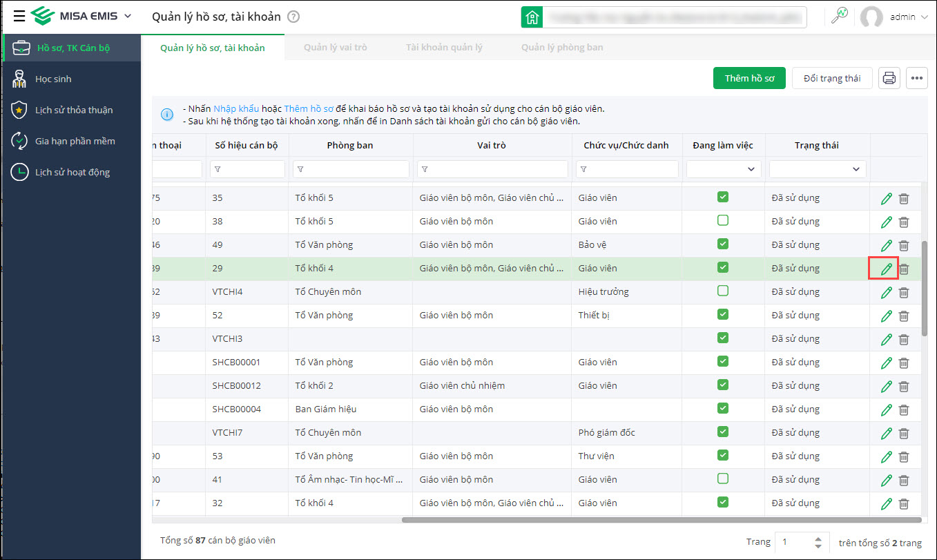Image resolution: width=937 pixels, height=560 pixels.
Task: Uncheck Đang làm việc for record SHCB00012
Action: coord(723,385)
